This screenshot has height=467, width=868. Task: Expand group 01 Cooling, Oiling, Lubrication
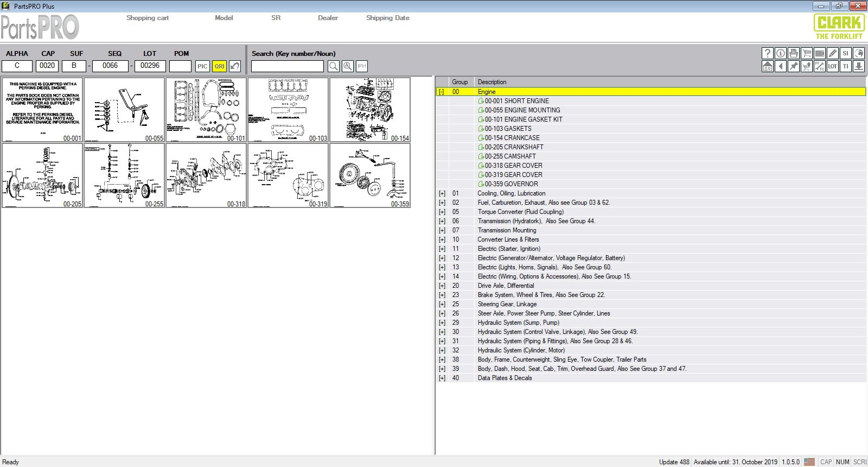tap(442, 194)
